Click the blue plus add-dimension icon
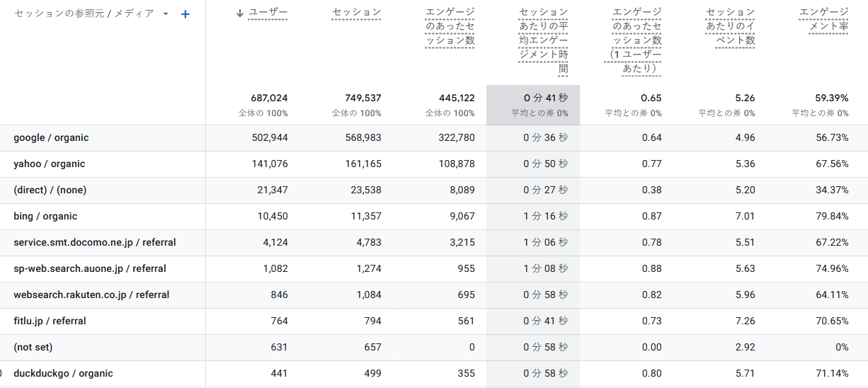The height and width of the screenshot is (388, 868). point(185,14)
